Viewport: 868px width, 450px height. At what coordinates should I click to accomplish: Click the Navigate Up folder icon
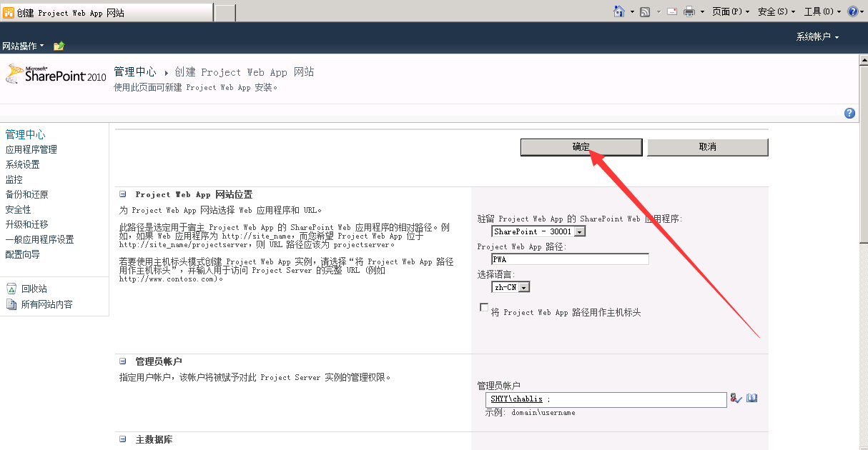coord(59,46)
